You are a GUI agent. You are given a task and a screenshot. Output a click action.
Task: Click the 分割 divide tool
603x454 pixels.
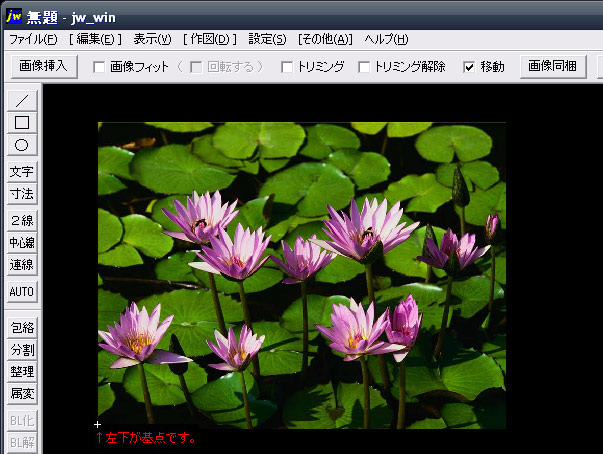click(x=22, y=350)
